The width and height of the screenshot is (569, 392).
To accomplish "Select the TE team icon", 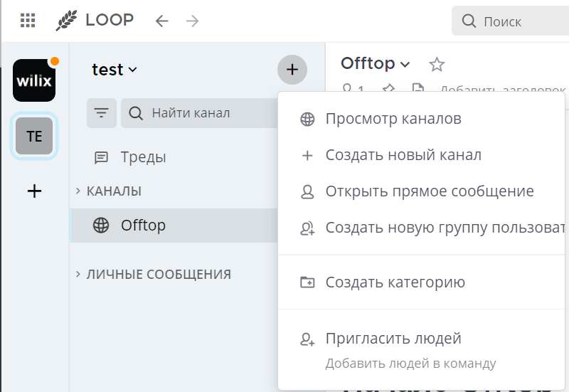I will point(34,136).
